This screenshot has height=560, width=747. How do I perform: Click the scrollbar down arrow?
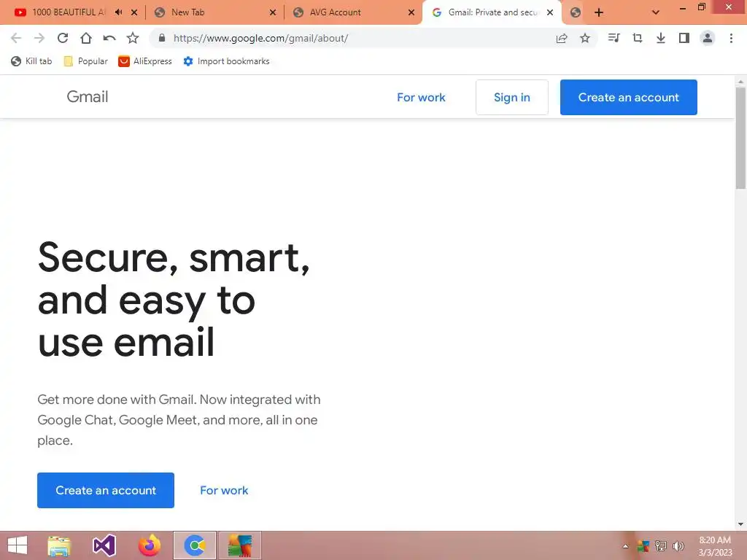pyautogui.click(x=740, y=524)
